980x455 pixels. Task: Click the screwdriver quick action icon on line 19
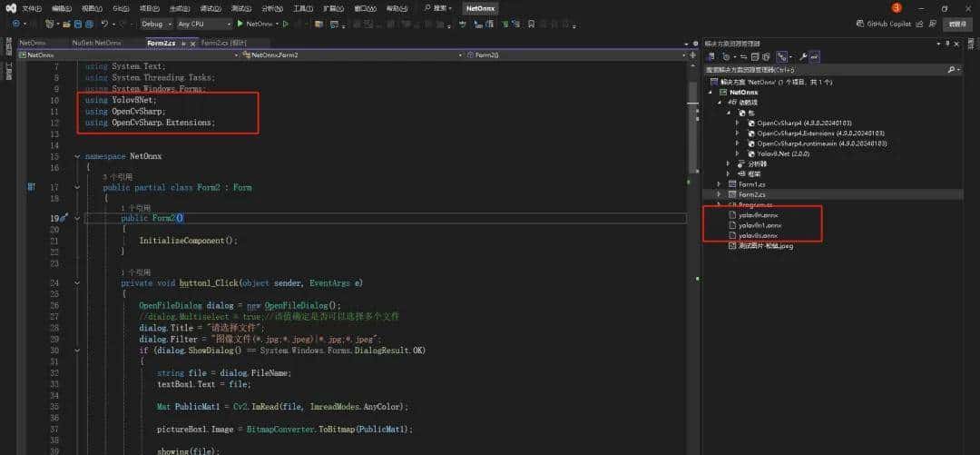(63, 218)
